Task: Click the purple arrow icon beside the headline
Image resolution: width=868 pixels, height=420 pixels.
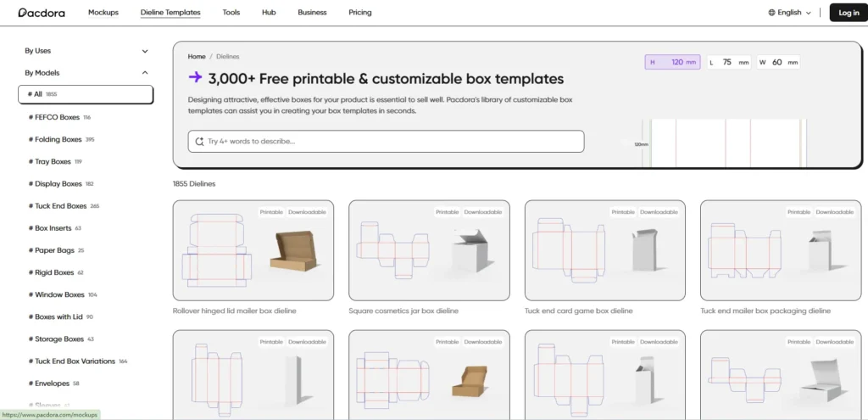Action: coord(195,77)
